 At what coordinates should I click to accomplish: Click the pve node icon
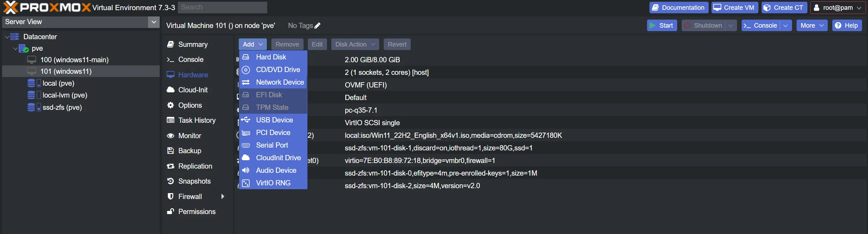(x=23, y=48)
